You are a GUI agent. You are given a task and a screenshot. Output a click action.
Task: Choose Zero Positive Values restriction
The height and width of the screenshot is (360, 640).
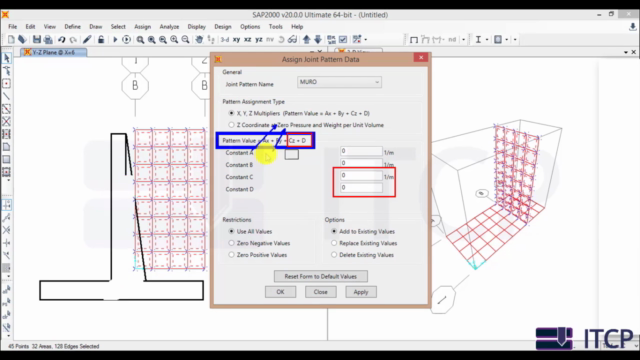[x=231, y=255]
